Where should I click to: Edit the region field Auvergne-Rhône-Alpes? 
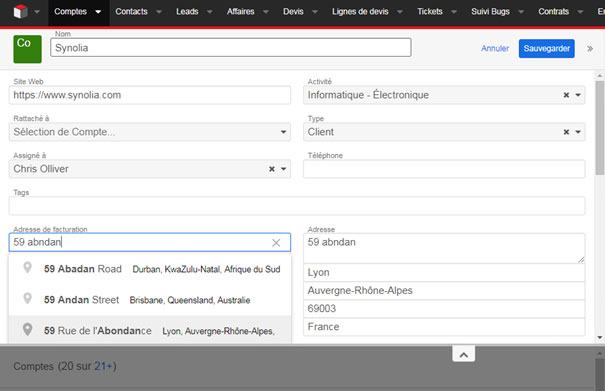(444, 291)
